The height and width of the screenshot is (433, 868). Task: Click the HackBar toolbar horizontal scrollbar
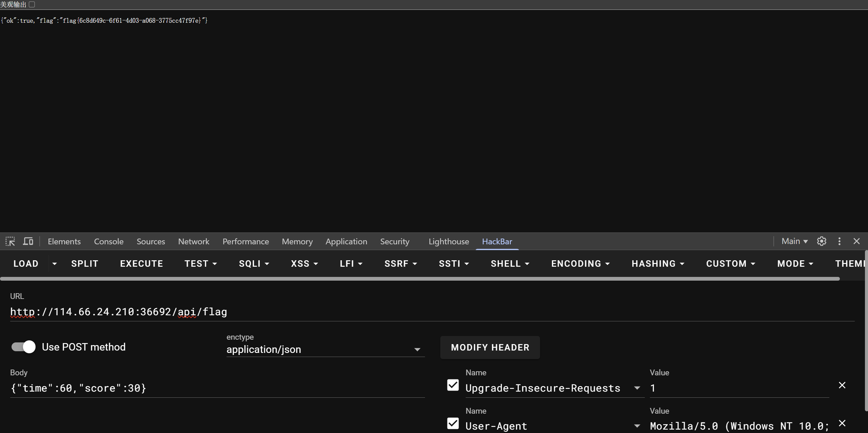pos(420,279)
